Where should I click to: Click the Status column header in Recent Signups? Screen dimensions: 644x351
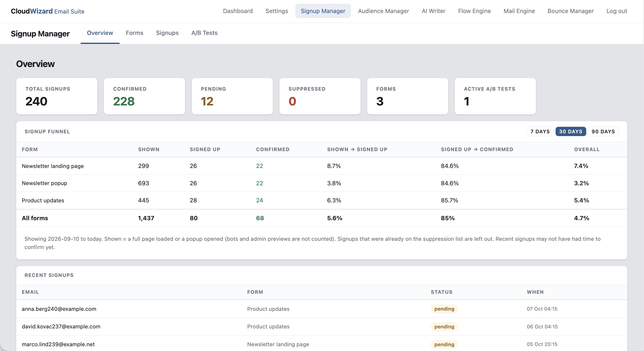pyautogui.click(x=441, y=292)
